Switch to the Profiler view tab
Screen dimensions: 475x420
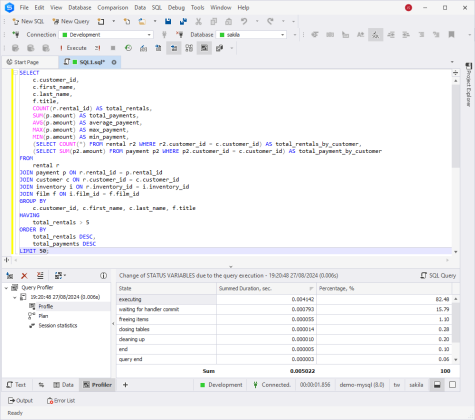click(x=97, y=385)
